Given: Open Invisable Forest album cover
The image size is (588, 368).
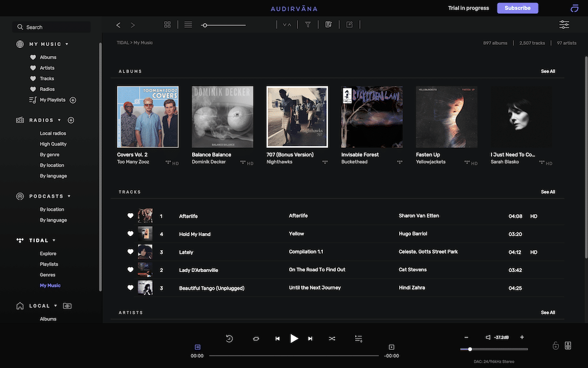Looking at the screenshot, I should pyautogui.click(x=372, y=117).
